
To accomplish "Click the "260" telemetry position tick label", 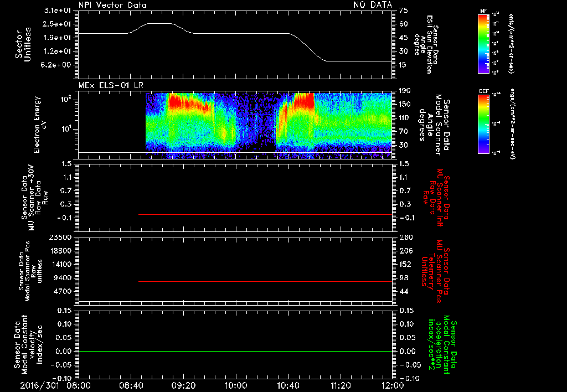I will pyautogui.click(x=406, y=237).
